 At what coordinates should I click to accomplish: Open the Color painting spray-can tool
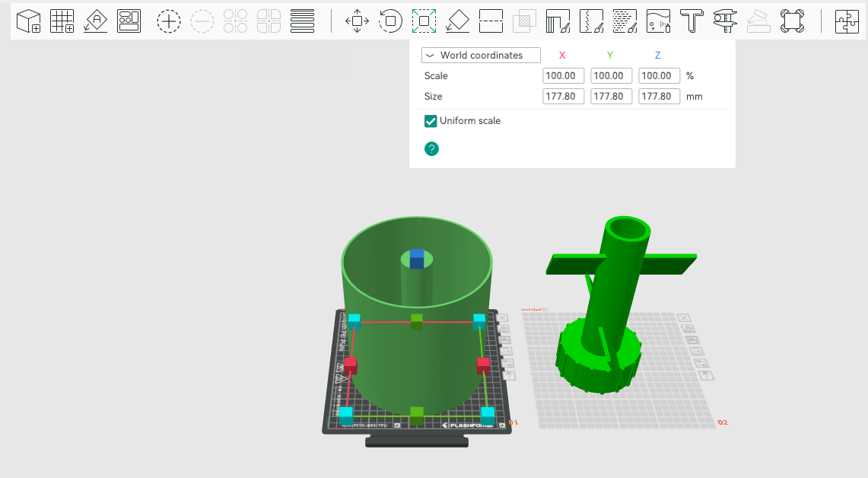tap(658, 21)
